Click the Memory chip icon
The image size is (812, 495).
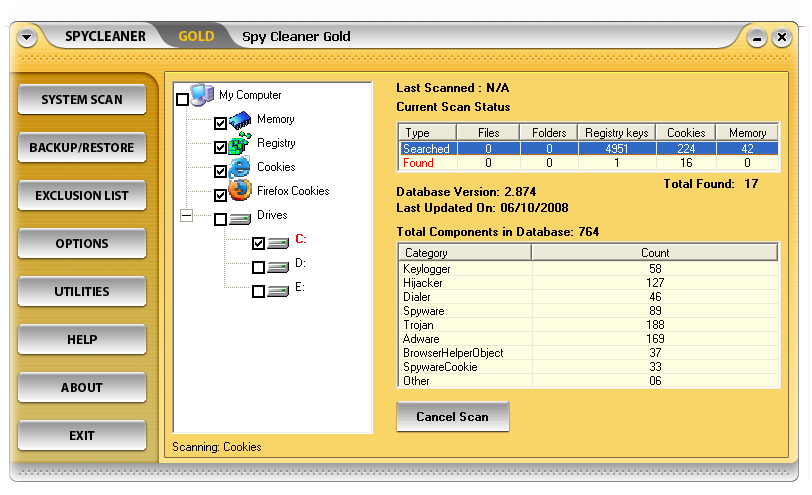[x=240, y=121]
